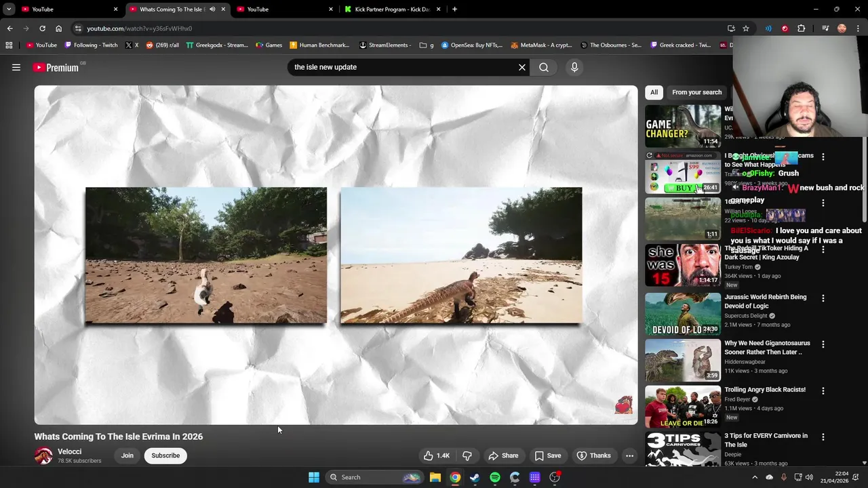Dislike the video
Screen dimensions: 868x488
pyautogui.click(x=467, y=455)
